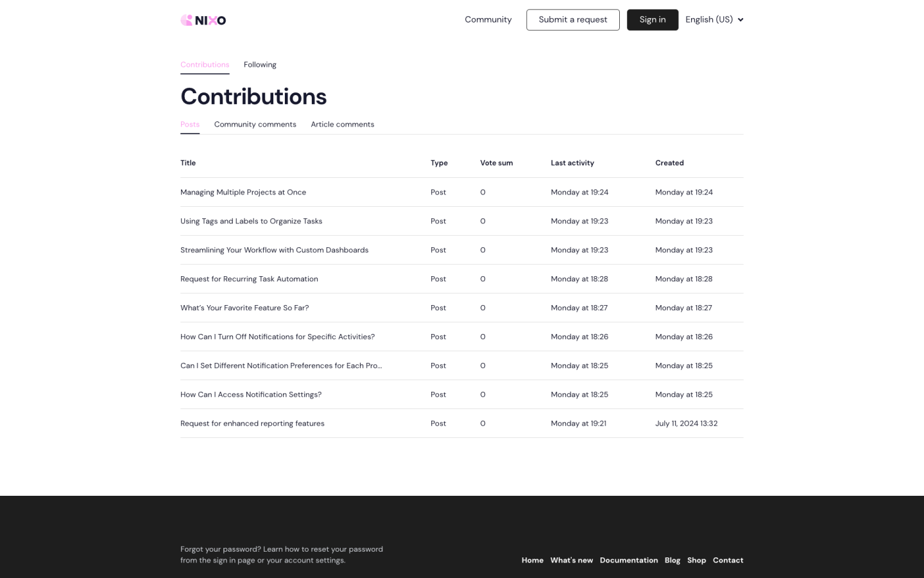Open post Managing Multiple Projects at Once
Viewport: 924px width, 578px height.
click(x=243, y=192)
